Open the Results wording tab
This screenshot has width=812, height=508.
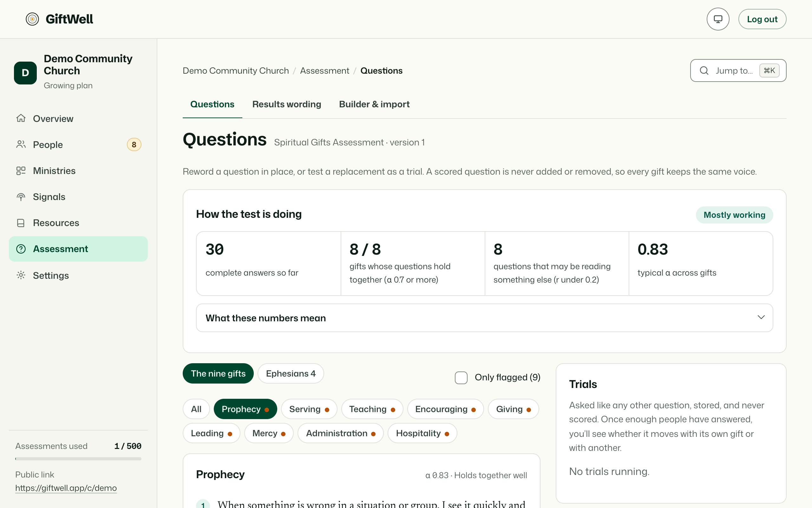tap(286, 104)
